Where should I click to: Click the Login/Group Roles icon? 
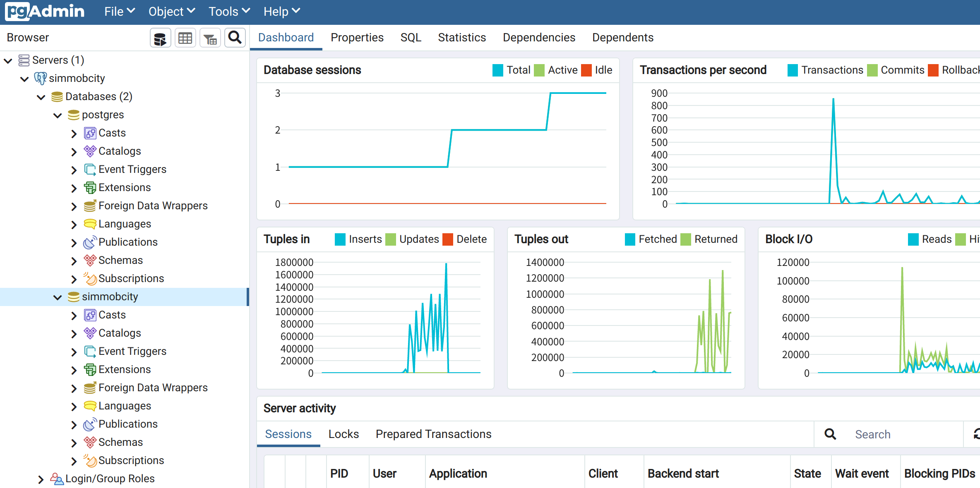(x=57, y=479)
